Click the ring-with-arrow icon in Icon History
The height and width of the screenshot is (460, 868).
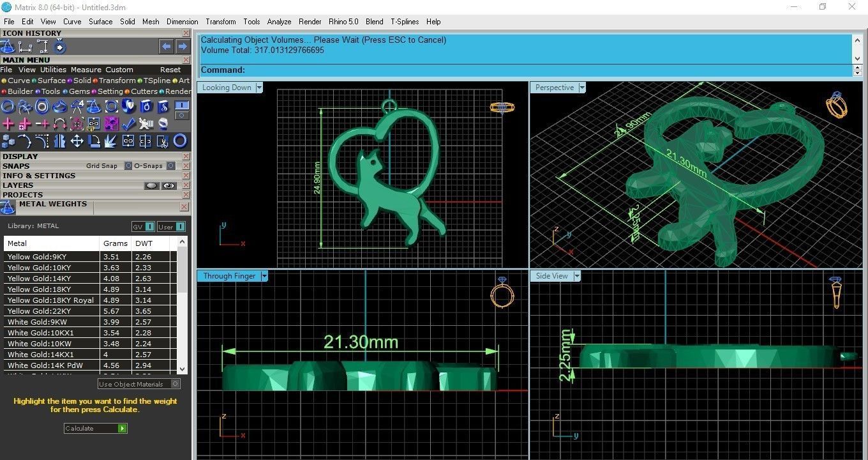click(x=59, y=47)
